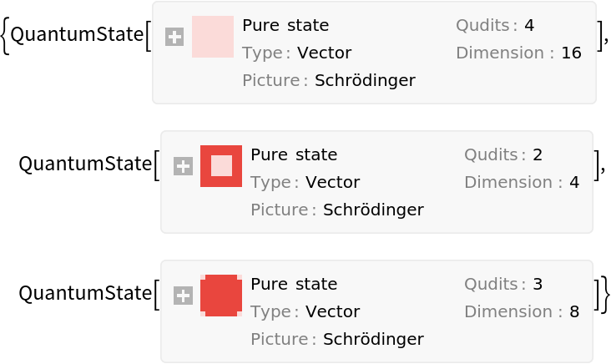Click the Dimension value 16
611x364 pixels.
click(571, 53)
